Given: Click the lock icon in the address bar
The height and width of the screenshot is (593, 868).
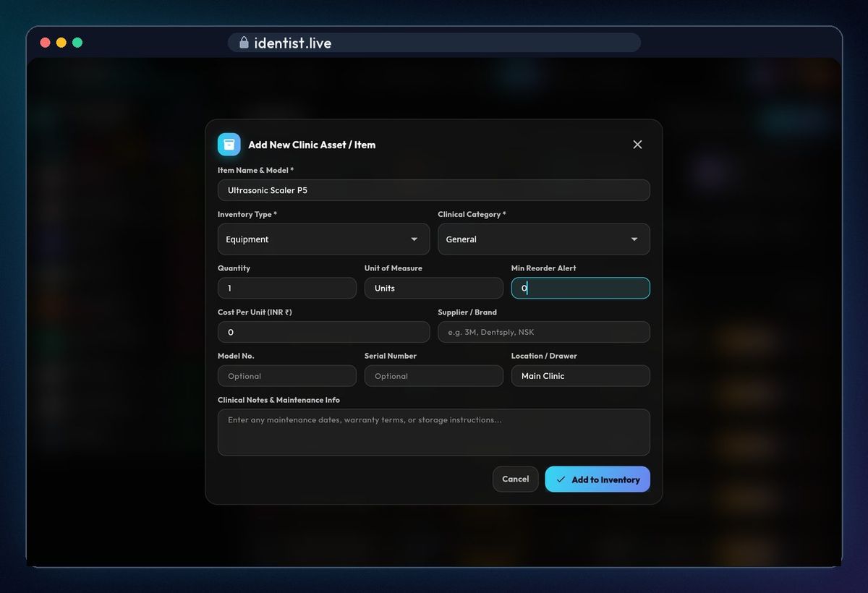Looking at the screenshot, I should click(244, 43).
